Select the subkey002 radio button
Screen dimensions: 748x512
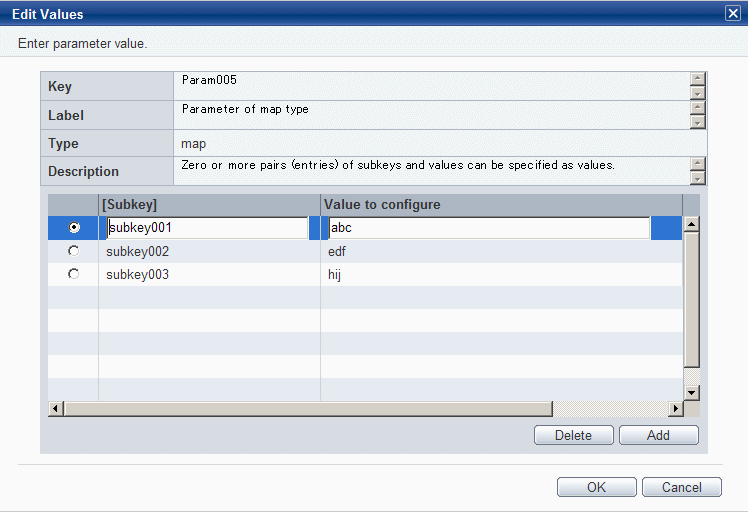73,251
